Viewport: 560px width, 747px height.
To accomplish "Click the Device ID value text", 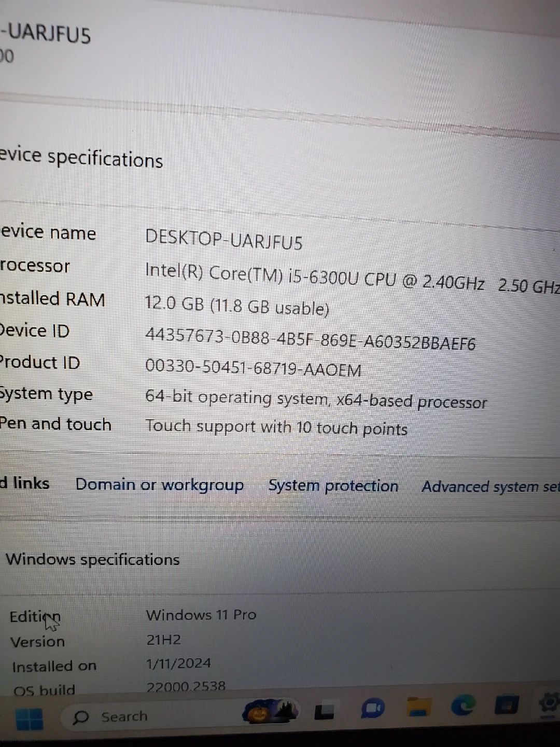I will 310,339.
